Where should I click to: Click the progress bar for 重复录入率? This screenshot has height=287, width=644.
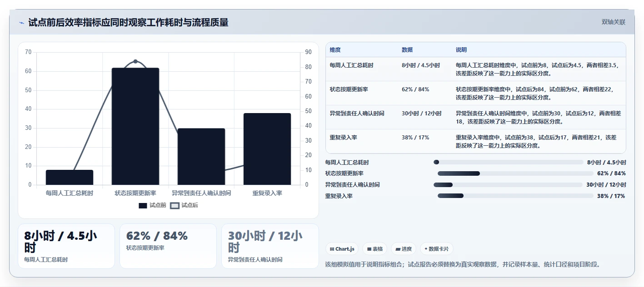coord(515,196)
